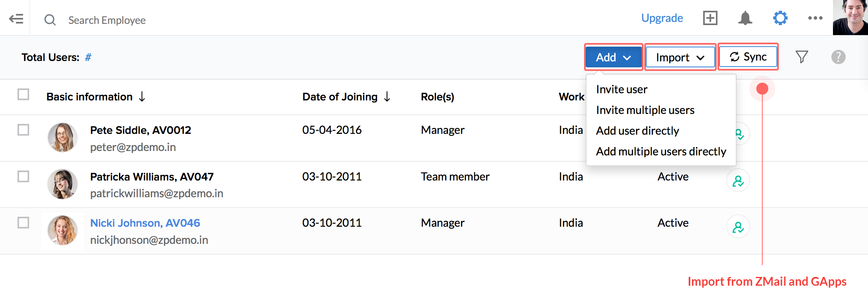Open the three-dot more options menu
This screenshot has width=868, height=308.
tap(815, 18)
